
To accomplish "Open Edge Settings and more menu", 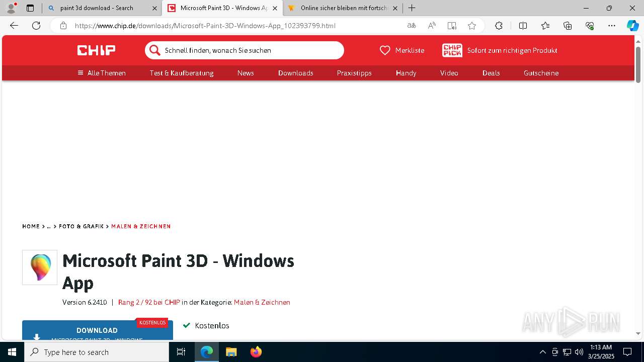I will [x=612, y=26].
